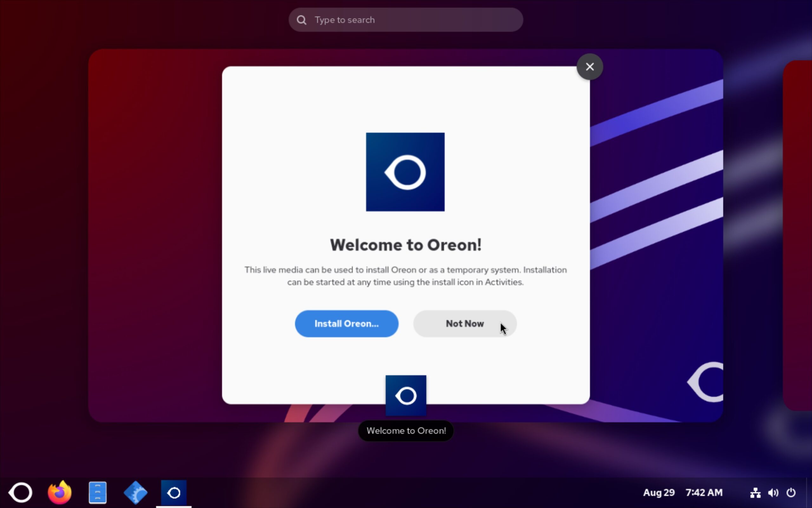Screen dimensions: 812x508
Task: Open the wired network status icon
Action: 755,493
